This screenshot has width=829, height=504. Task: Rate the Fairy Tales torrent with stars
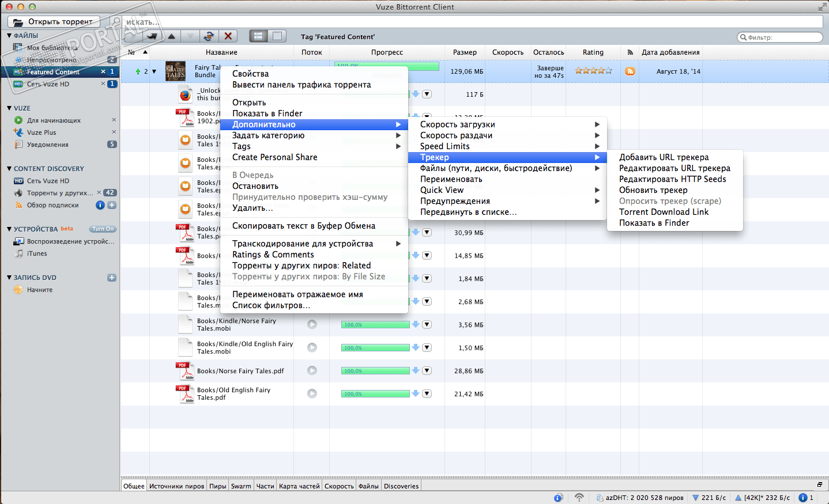click(x=593, y=71)
